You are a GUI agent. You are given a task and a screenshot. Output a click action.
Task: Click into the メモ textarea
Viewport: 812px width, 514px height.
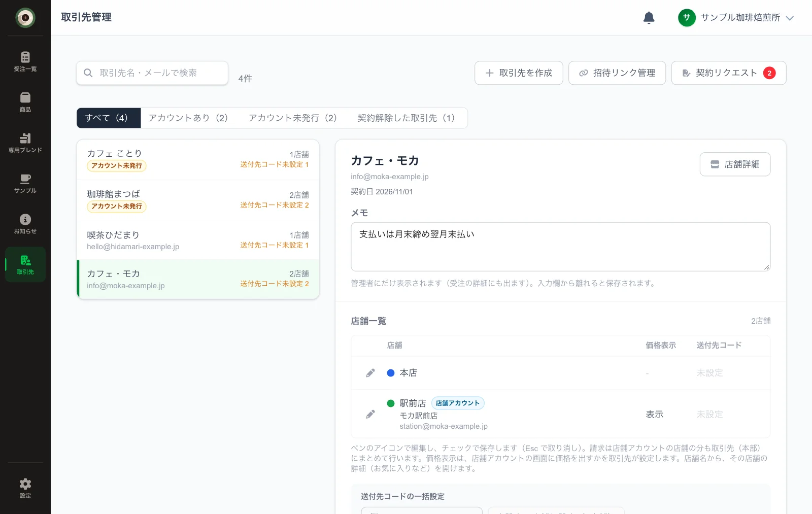point(560,247)
